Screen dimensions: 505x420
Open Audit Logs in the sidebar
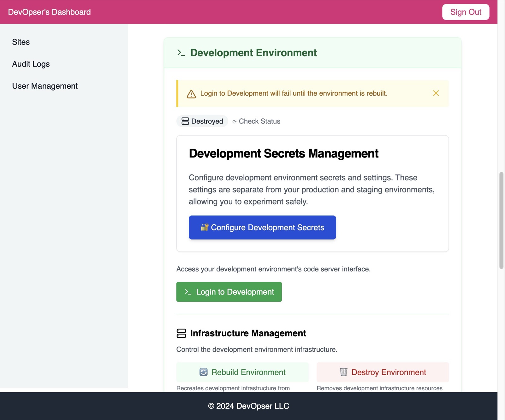click(x=31, y=64)
